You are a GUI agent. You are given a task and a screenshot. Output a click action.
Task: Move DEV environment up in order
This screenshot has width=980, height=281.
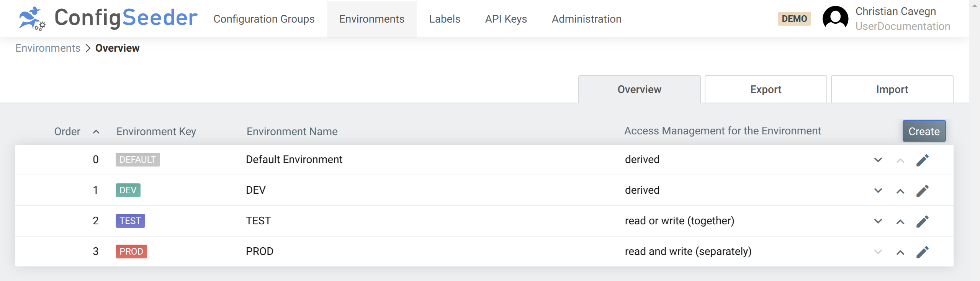(x=900, y=191)
